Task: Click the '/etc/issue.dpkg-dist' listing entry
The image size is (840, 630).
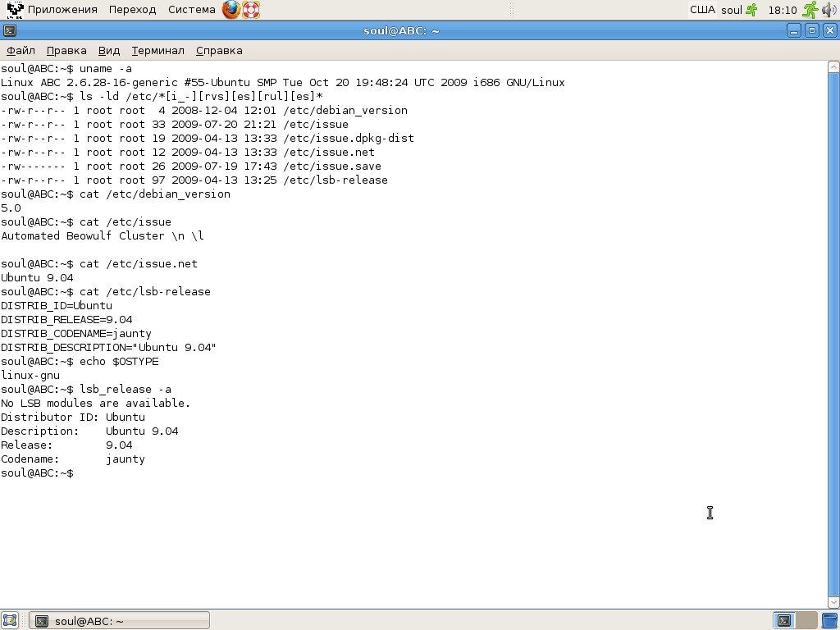Action: click(349, 138)
